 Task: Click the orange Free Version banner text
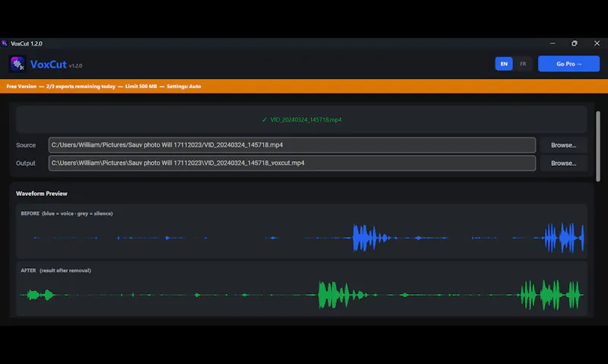click(103, 87)
